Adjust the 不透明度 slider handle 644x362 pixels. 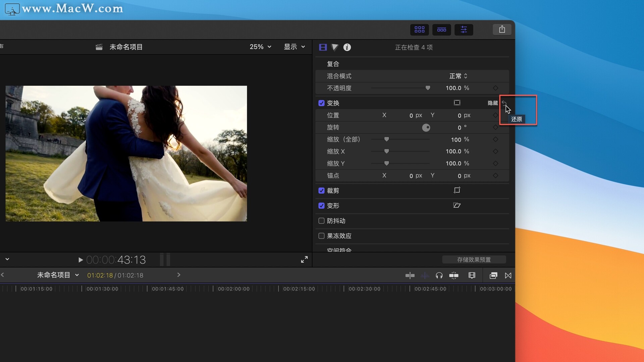(428, 88)
